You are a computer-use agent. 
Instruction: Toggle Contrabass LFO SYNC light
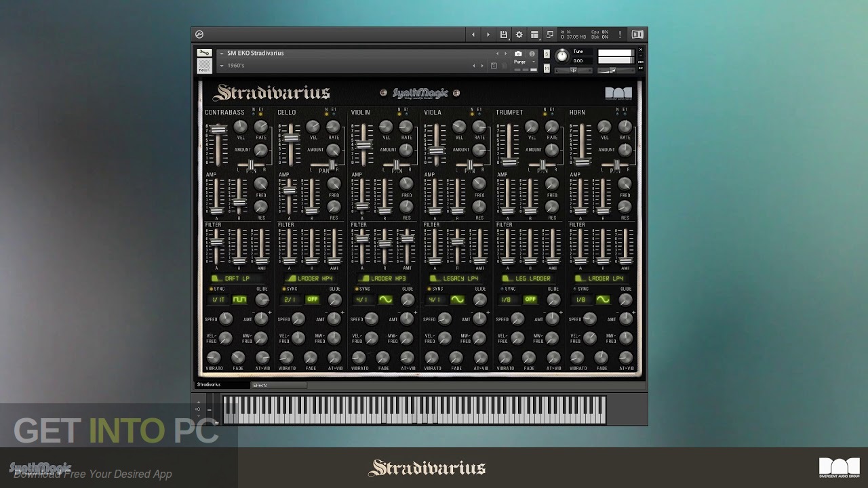[211, 289]
